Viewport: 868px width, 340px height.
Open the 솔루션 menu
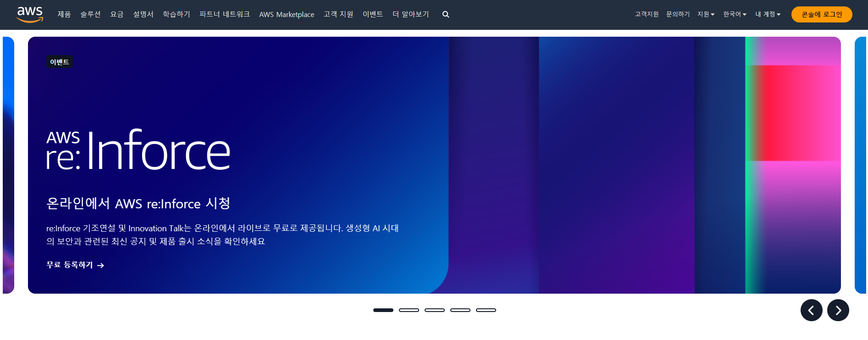point(90,15)
